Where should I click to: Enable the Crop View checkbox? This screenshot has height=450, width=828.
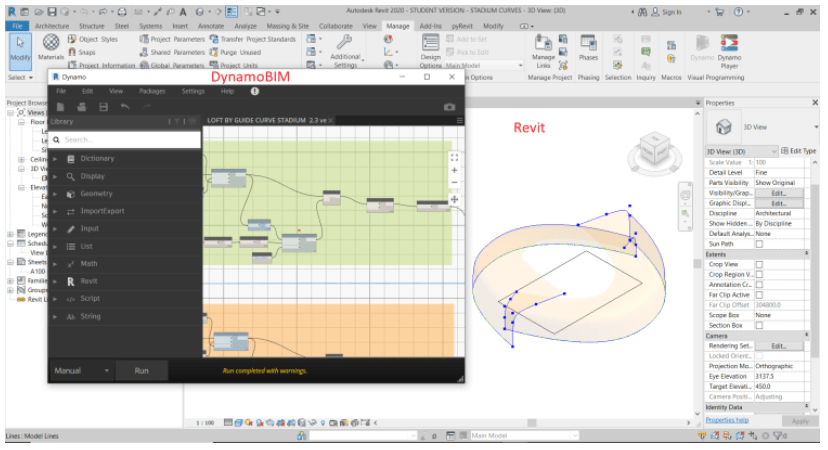tap(759, 264)
